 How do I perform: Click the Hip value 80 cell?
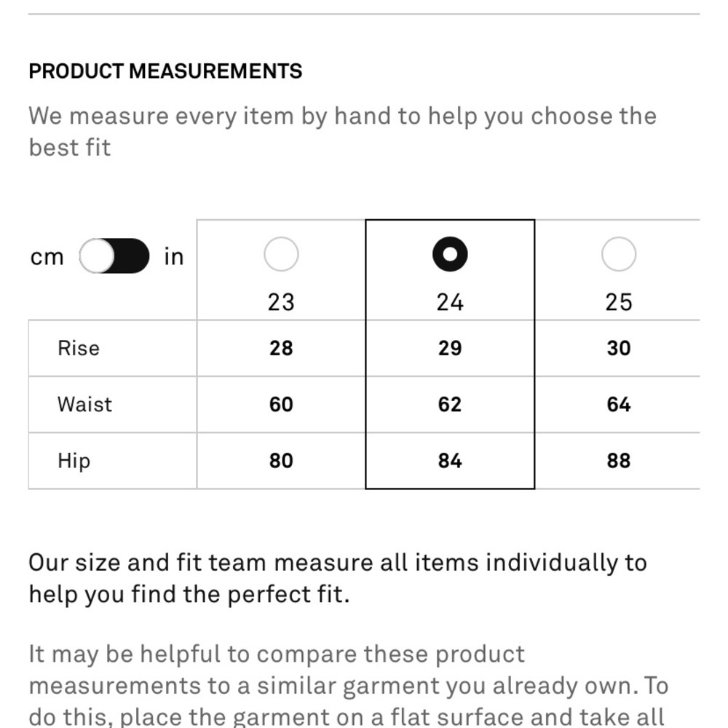click(281, 461)
